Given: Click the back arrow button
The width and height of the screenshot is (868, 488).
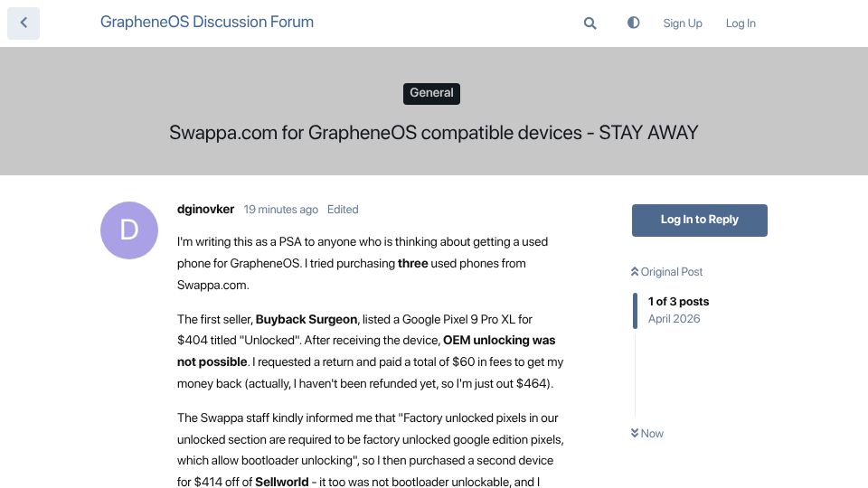Looking at the screenshot, I should pyautogui.click(x=24, y=23).
